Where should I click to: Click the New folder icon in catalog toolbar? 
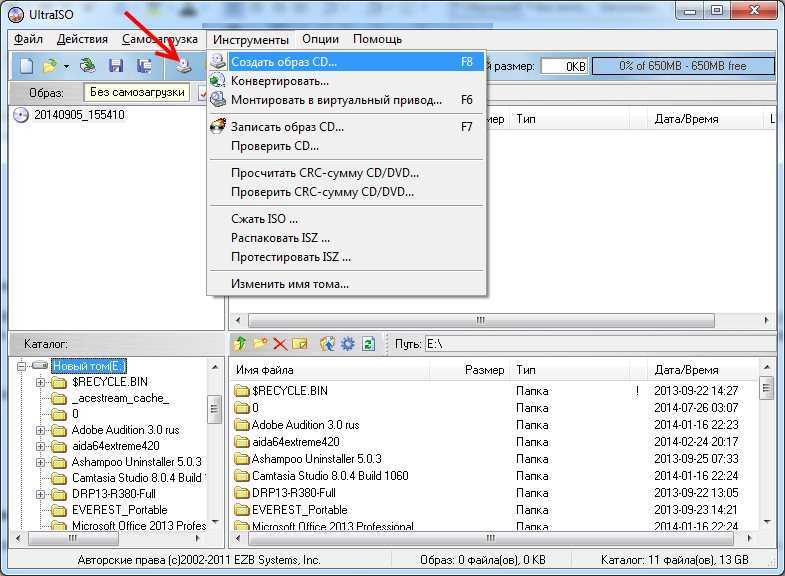point(260,344)
